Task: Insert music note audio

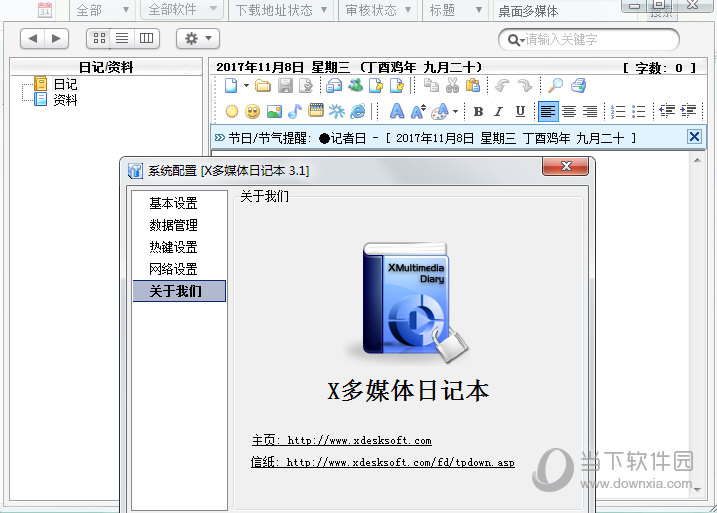Action: click(295, 111)
